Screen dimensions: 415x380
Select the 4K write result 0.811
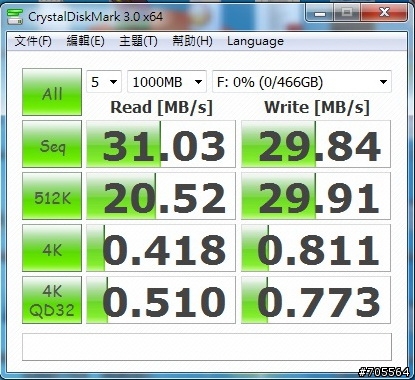pyautogui.click(x=316, y=248)
